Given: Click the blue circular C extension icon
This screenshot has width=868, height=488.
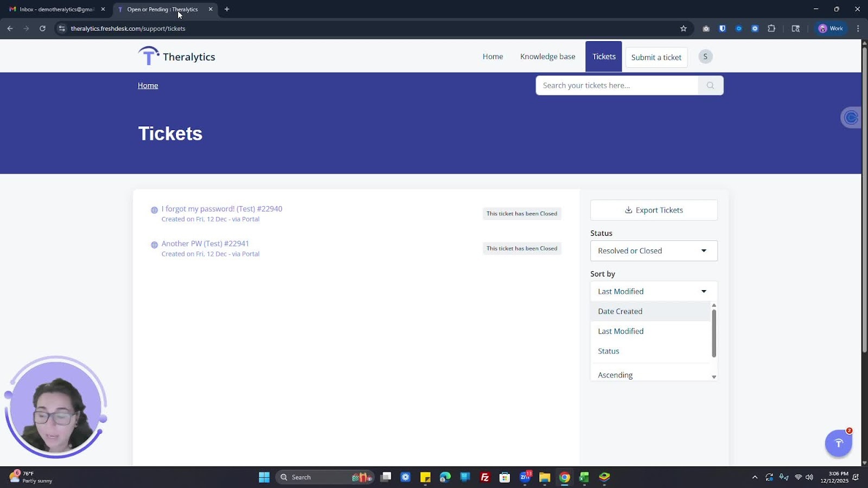Looking at the screenshot, I should (738, 28).
